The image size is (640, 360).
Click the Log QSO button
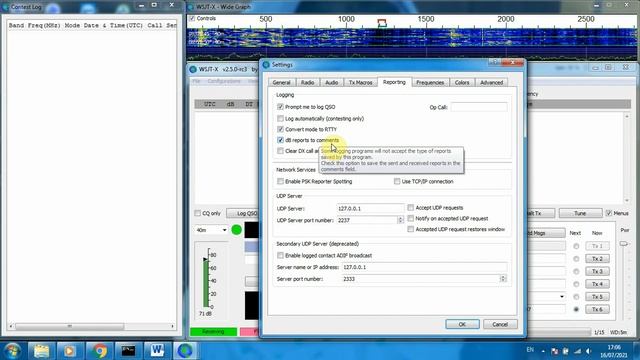pyautogui.click(x=242, y=213)
